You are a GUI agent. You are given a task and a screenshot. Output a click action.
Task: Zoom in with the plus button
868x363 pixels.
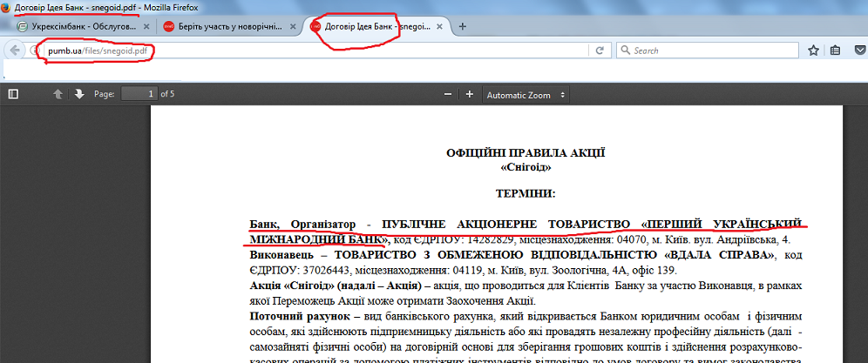click(x=470, y=94)
